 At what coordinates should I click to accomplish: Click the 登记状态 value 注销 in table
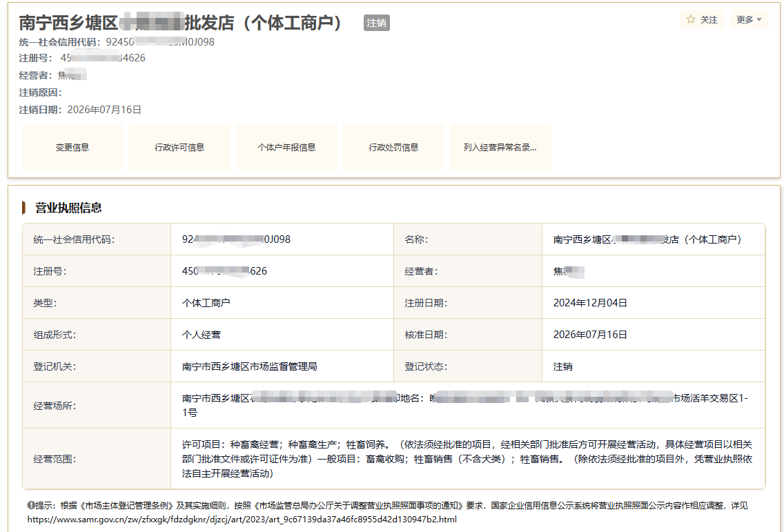(562, 366)
